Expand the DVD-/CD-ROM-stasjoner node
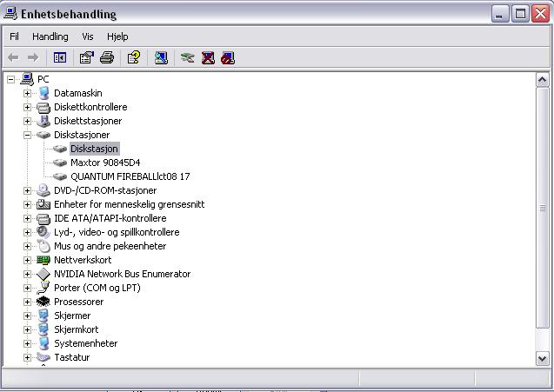Image resolution: width=554 pixels, height=392 pixels. pyautogui.click(x=27, y=190)
